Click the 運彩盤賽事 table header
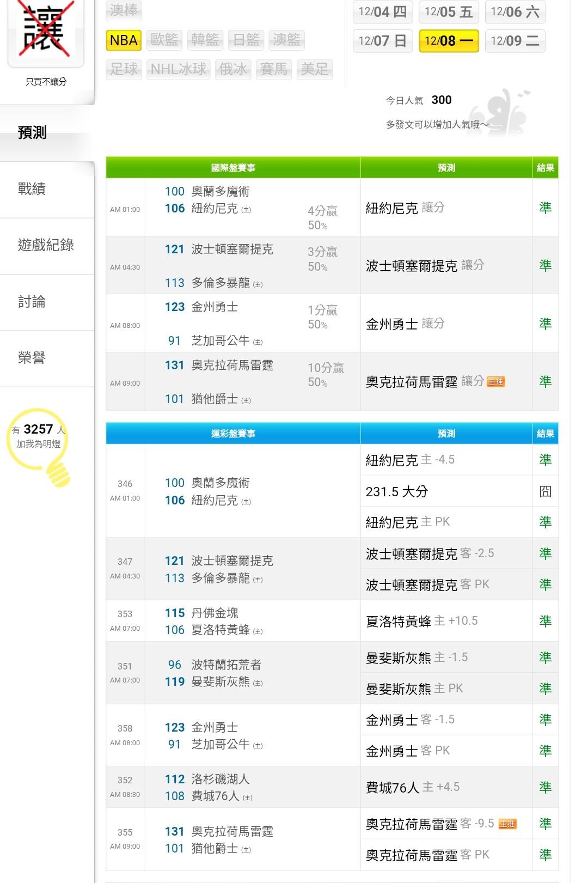This screenshot has width=588, height=883. (233, 434)
